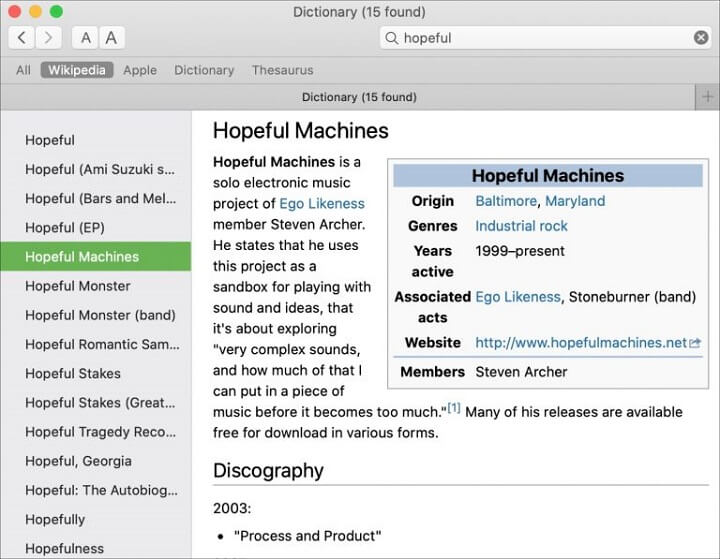Decrease text size with small A button
The height and width of the screenshot is (559, 720).
85,38
